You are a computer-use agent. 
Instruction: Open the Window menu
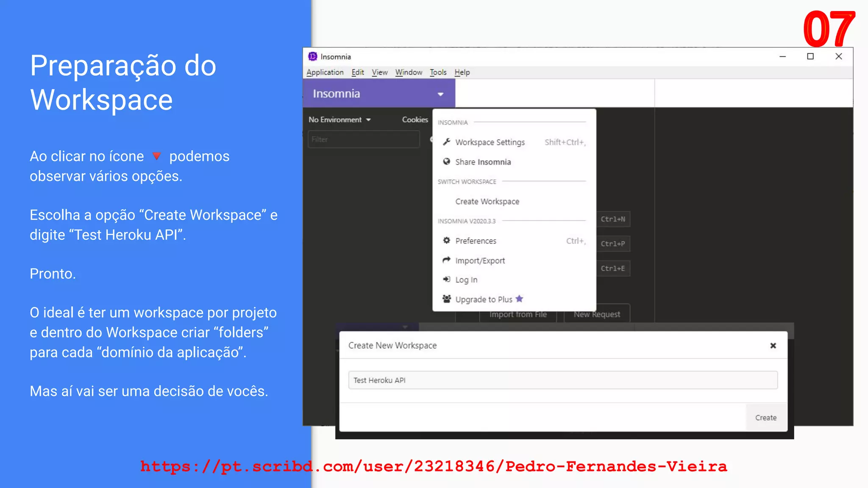[409, 72]
